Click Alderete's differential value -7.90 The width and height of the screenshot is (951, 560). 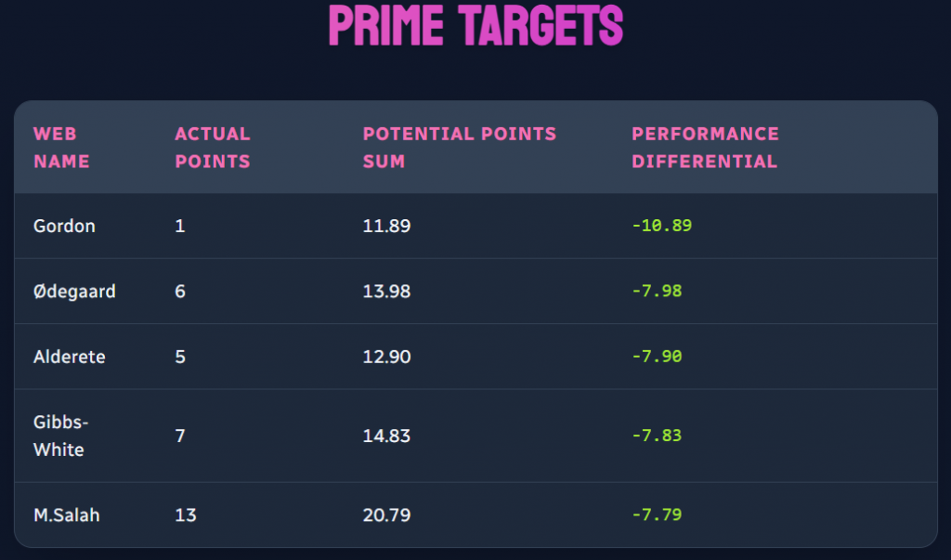657,357
